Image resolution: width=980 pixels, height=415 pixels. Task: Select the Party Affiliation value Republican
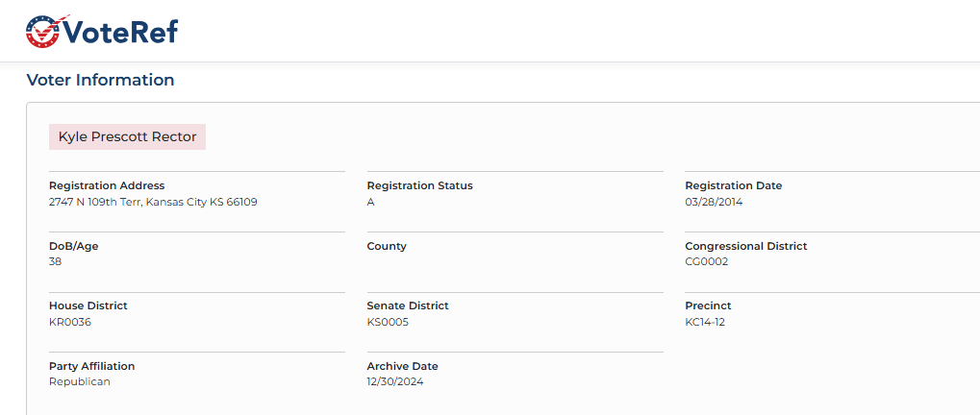point(80,382)
